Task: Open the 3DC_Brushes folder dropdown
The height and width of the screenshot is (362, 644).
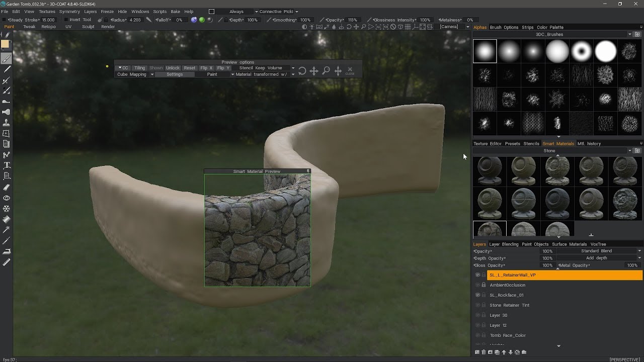Action: click(552, 34)
